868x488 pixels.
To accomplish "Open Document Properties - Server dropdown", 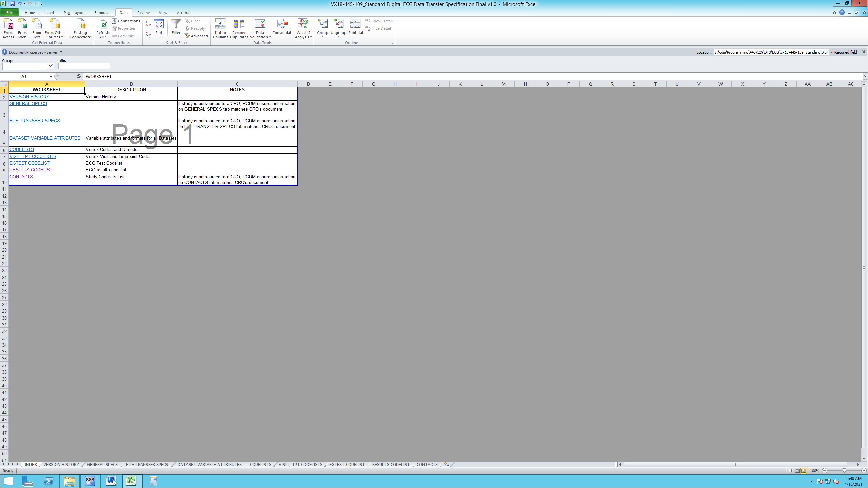I will (61, 52).
